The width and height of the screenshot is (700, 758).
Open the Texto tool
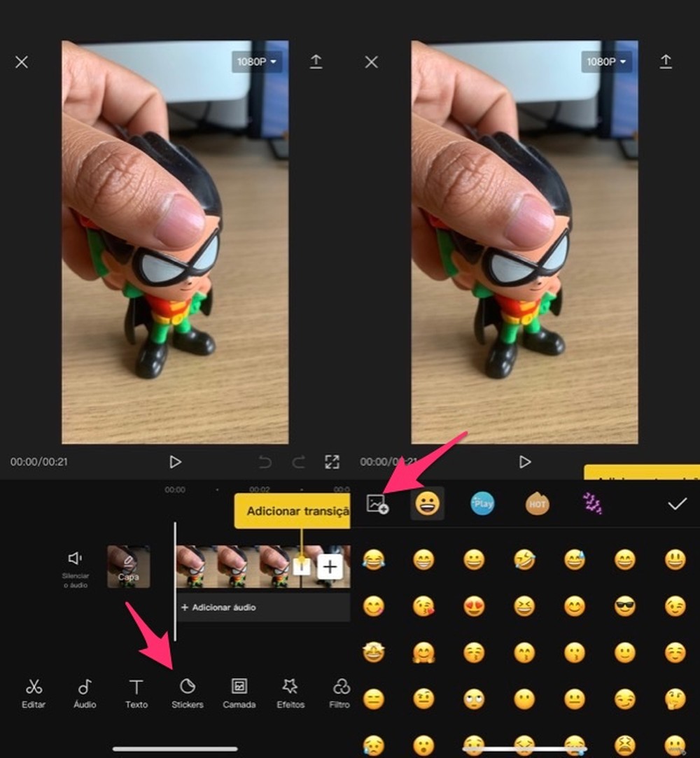coord(136,693)
